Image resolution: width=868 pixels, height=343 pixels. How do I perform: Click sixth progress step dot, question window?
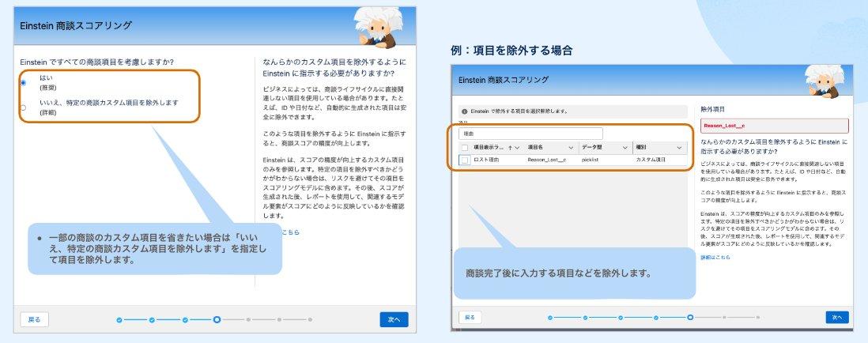point(280,320)
